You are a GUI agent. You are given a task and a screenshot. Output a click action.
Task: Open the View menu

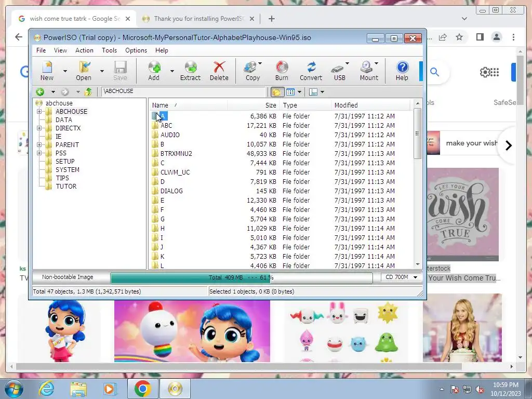pyautogui.click(x=60, y=50)
